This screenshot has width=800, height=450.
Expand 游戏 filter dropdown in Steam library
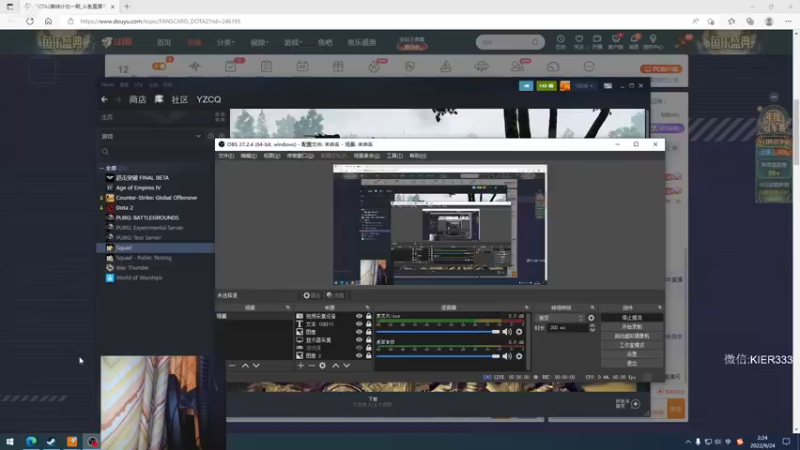click(198, 136)
